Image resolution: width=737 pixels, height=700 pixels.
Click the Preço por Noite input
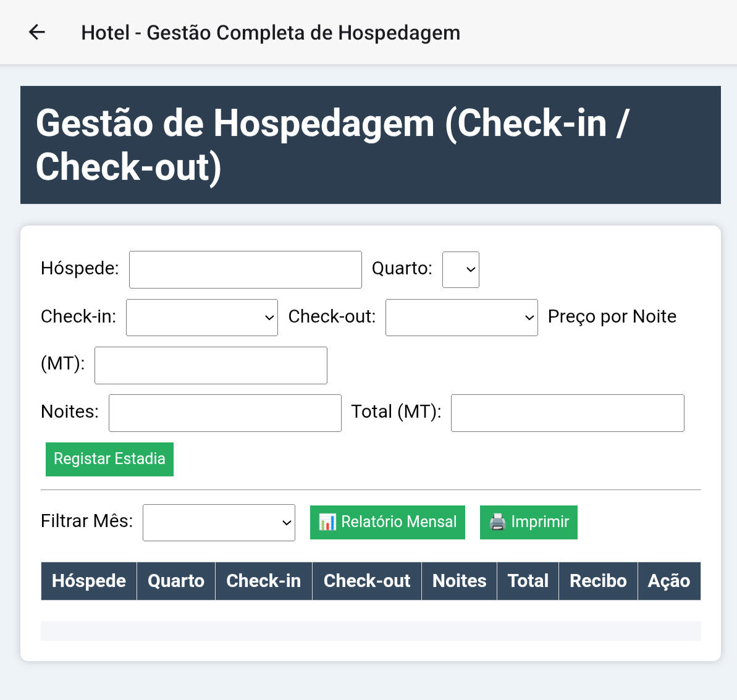(211, 365)
